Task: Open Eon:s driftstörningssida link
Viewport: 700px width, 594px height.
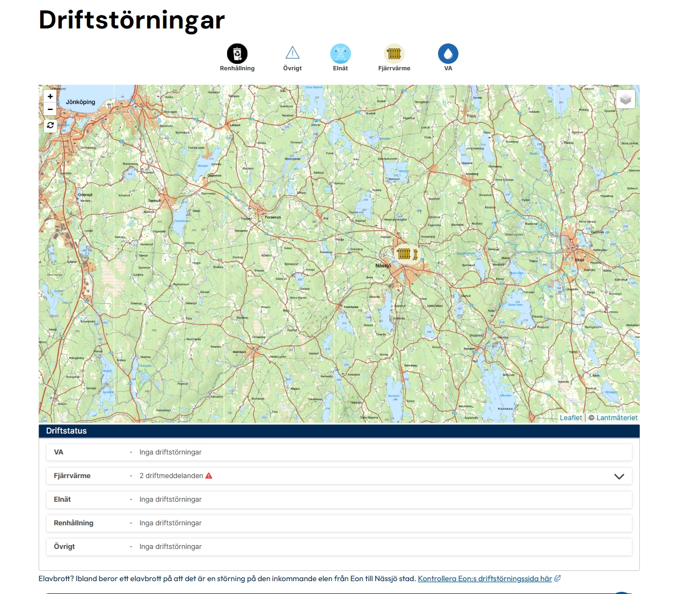Action: coord(485,578)
